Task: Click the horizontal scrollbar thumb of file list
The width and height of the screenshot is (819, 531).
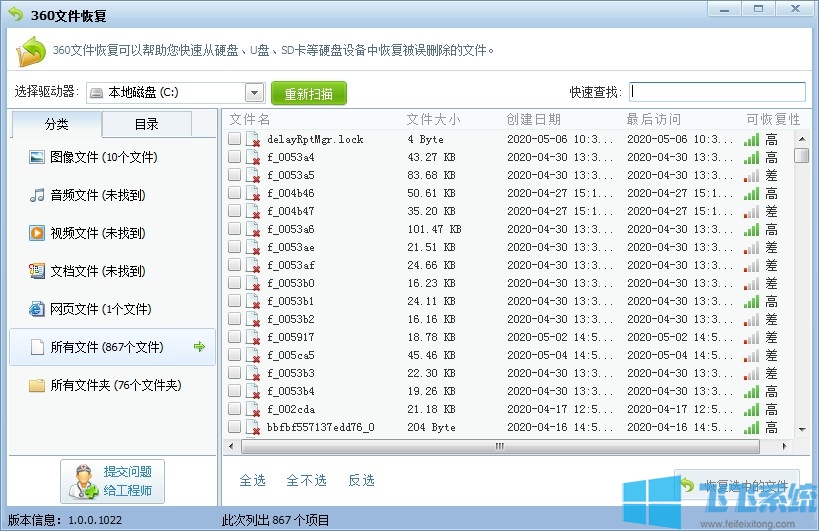Action: (500, 446)
